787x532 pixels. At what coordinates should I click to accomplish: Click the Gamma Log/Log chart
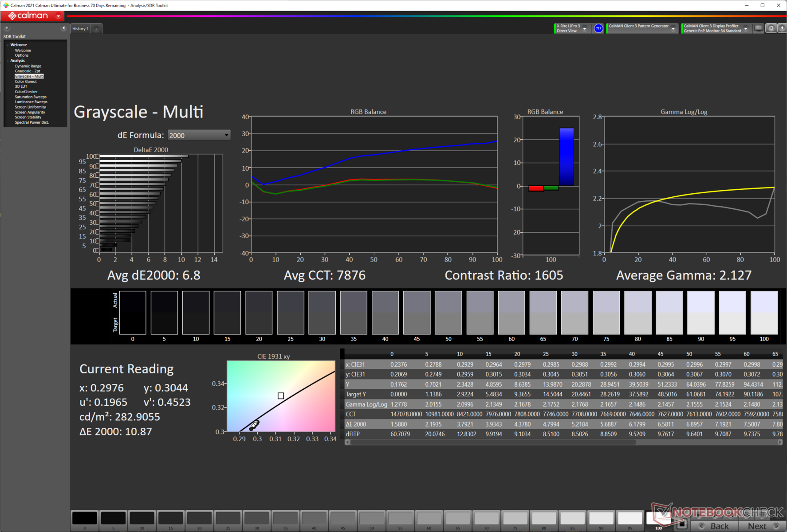(x=689, y=185)
